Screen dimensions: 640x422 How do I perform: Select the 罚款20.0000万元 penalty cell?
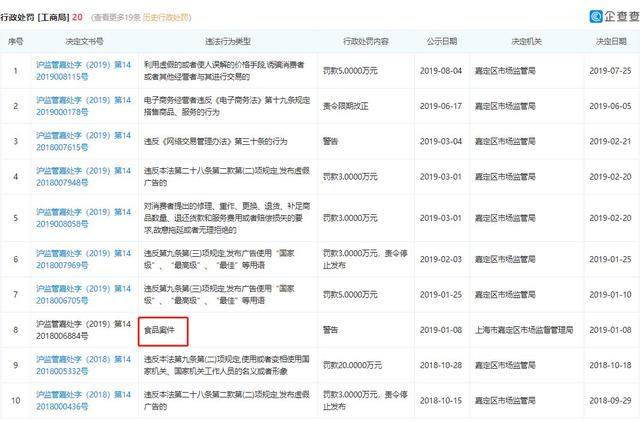[352, 365]
